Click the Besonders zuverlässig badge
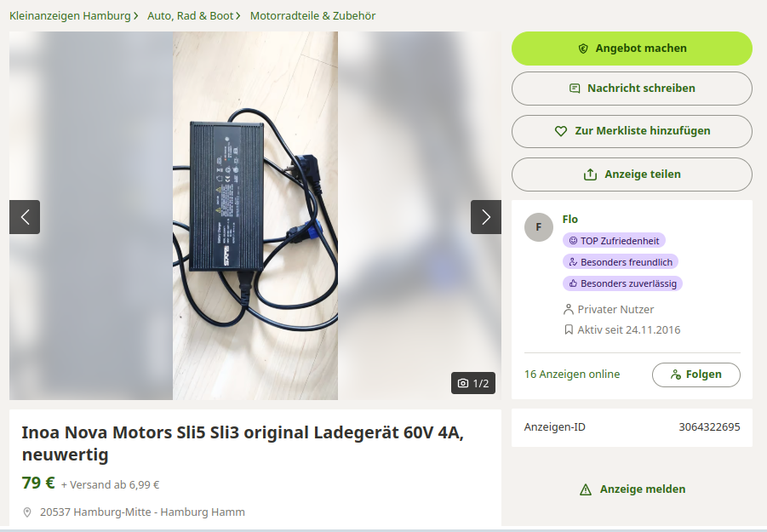 click(622, 283)
